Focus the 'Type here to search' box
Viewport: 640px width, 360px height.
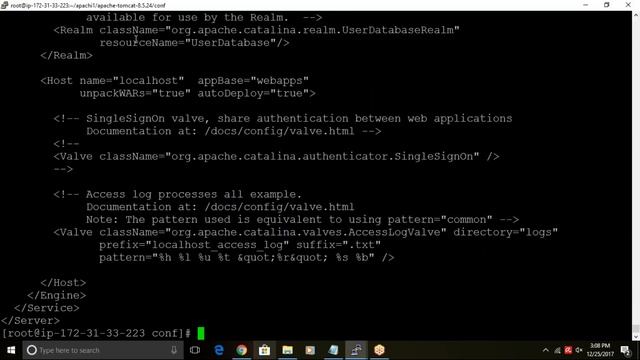coord(103,350)
